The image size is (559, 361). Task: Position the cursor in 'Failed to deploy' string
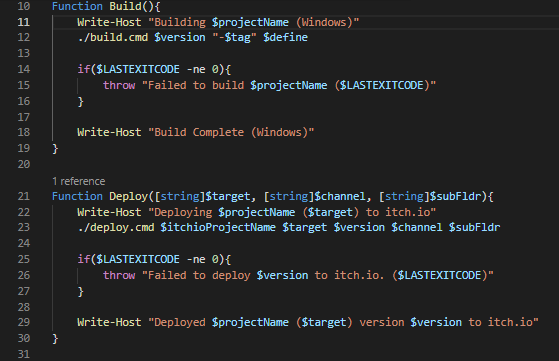pos(199,275)
